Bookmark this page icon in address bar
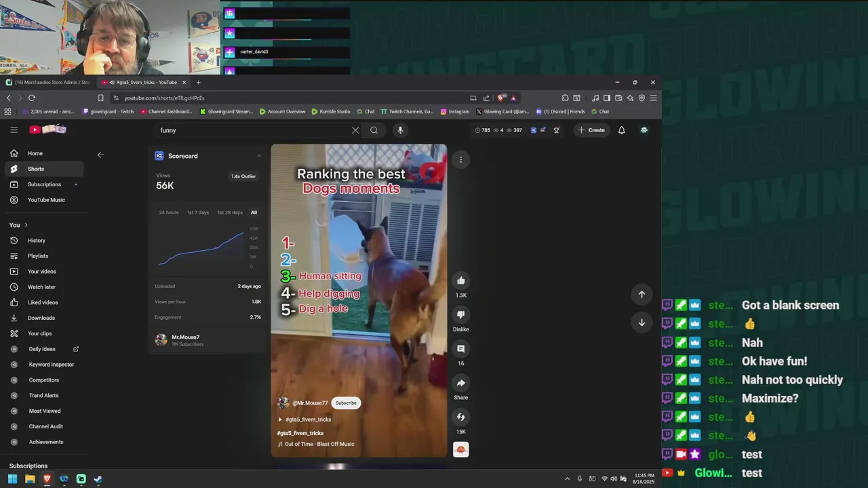Viewport: 868px width, 488px height. tap(100, 98)
